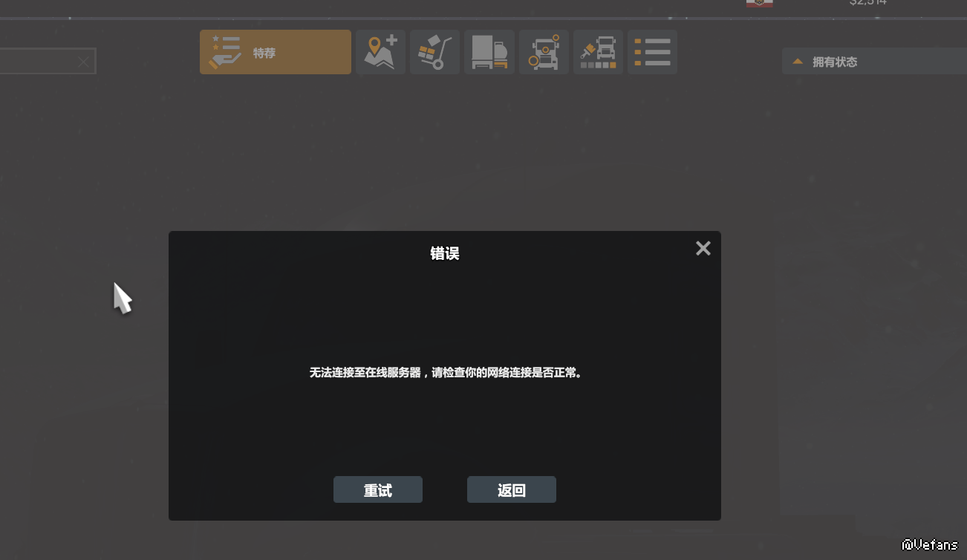Open the 特荐 featured tab

pyautogui.click(x=276, y=52)
